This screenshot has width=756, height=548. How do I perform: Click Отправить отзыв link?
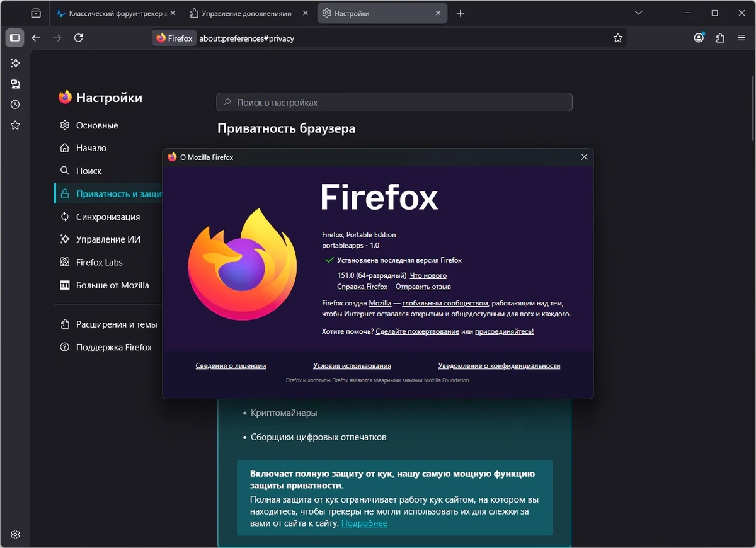(423, 287)
